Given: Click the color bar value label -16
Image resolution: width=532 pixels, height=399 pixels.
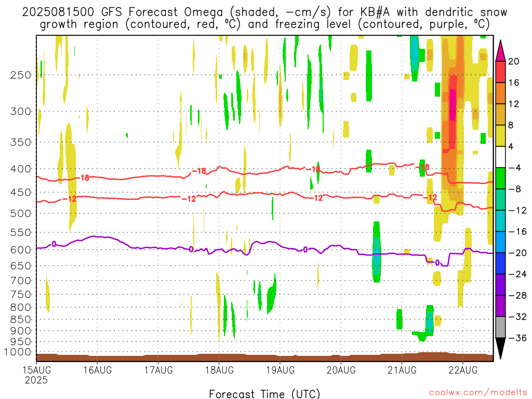Looking at the screenshot, I should [x=517, y=232].
